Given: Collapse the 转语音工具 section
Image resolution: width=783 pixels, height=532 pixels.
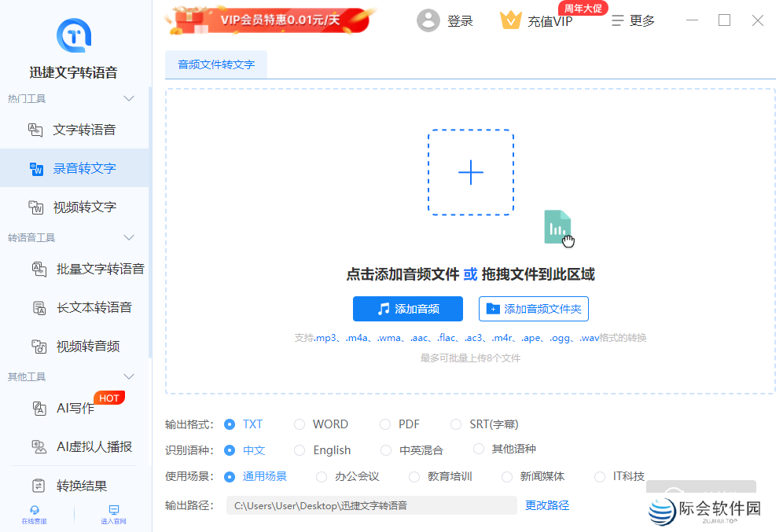Looking at the screenshot, I should coord(129,237).
